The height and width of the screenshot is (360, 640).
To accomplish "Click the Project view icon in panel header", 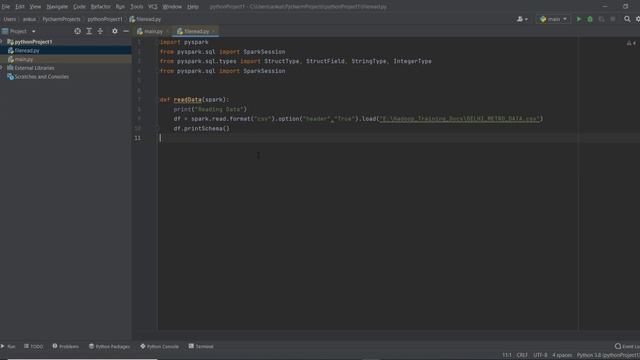I will 5,31.
